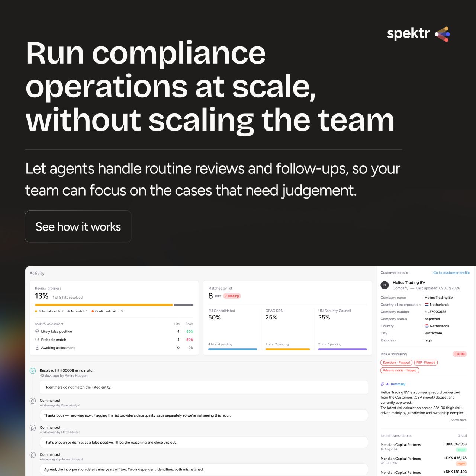476x476 pixels.
Task: Select the Confirmed match legend item
Action: [107, 311]
